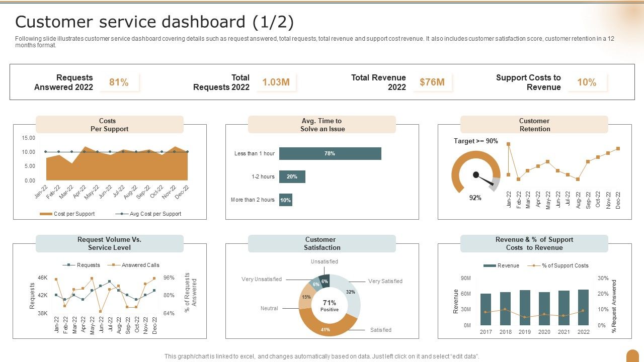This screenshot has width=644, height=362.
Task: Click the Target >= 90% label
Action: pos(476,141)
